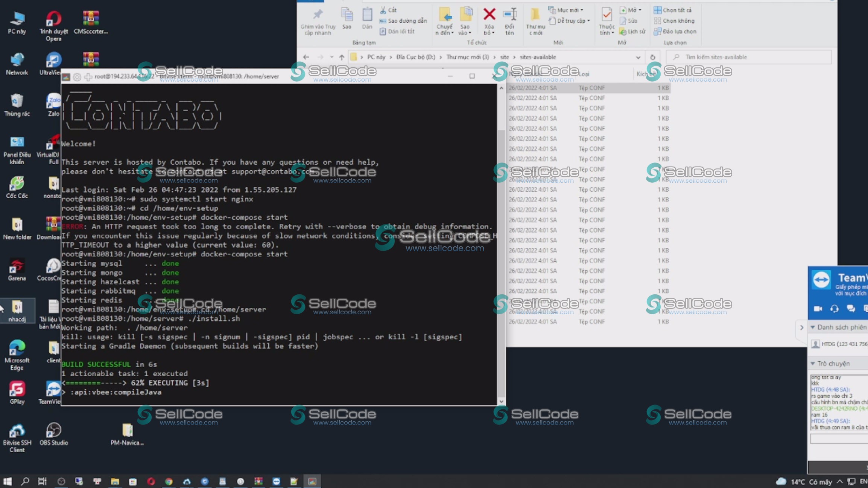Click the sites-available breadcrumb segment
This screenshot has height=488, width=868.
[x=538, y=57]
